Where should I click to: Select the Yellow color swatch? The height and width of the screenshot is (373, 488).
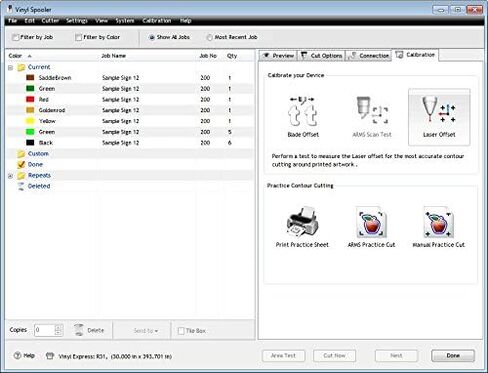pyautogui.click(x=30, y=121)
